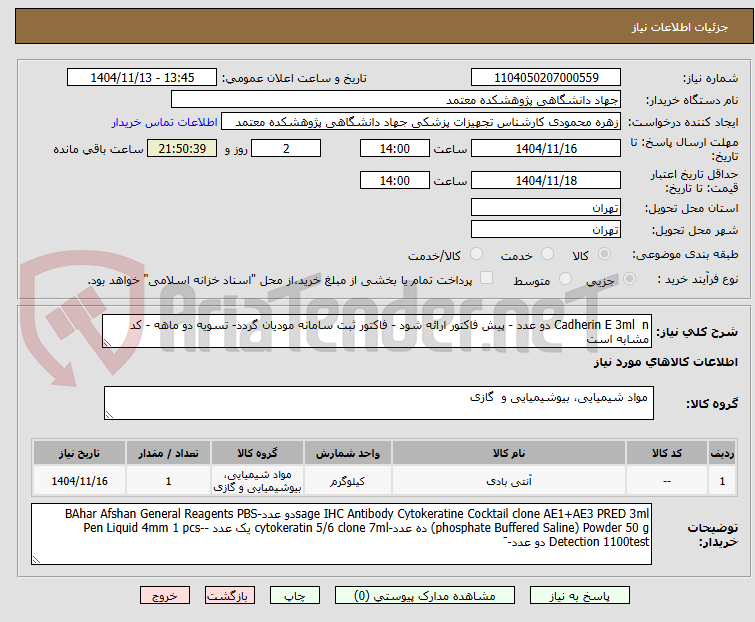The image size is (755, 622).
Task: Click the price validity 14:00 time field
Action: (x=394, y=181)
